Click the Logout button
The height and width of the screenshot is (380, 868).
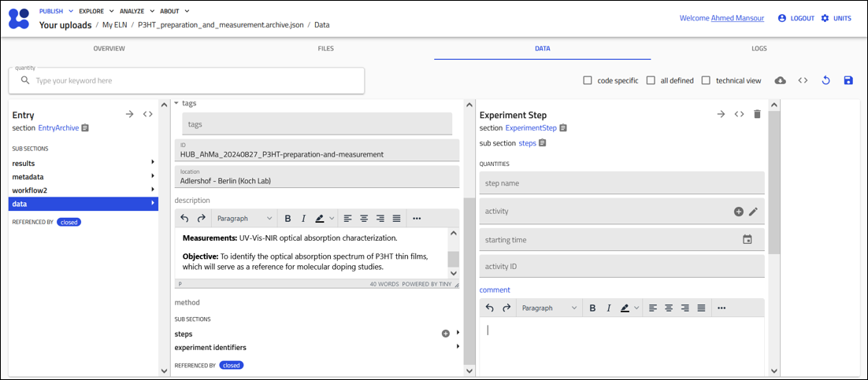(x=796, y=18)
